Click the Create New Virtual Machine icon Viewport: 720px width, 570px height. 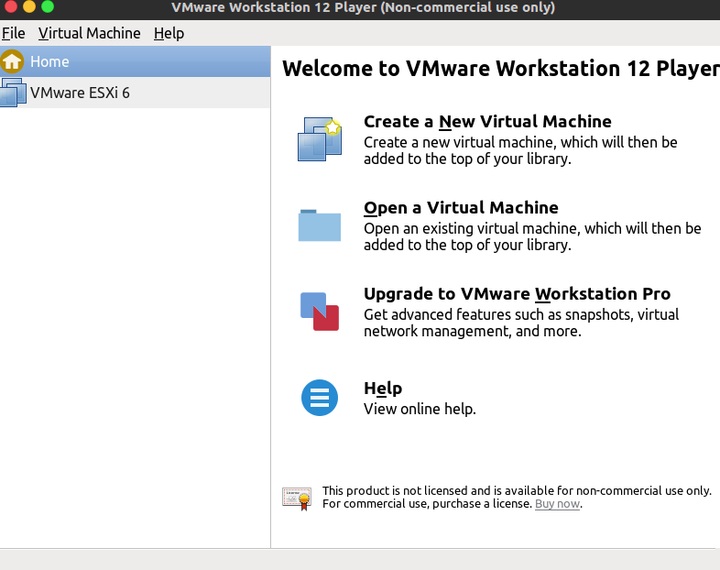point(320,139)
